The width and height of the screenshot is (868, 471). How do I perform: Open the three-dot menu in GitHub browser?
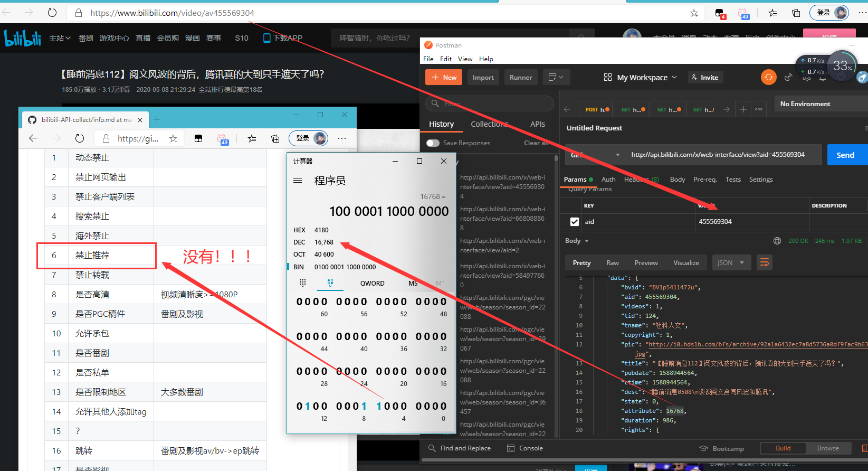point(342,138)
